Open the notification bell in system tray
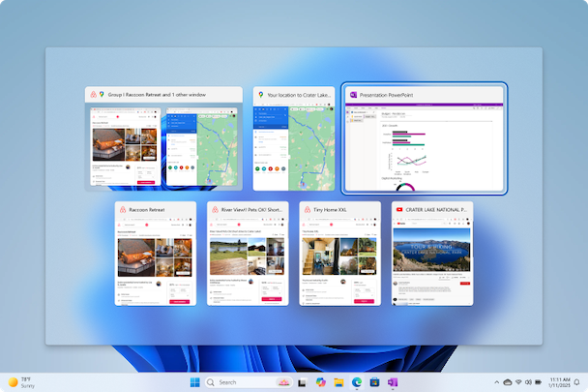The height and width of the screenshot is (392, 588). click(577, 382)
